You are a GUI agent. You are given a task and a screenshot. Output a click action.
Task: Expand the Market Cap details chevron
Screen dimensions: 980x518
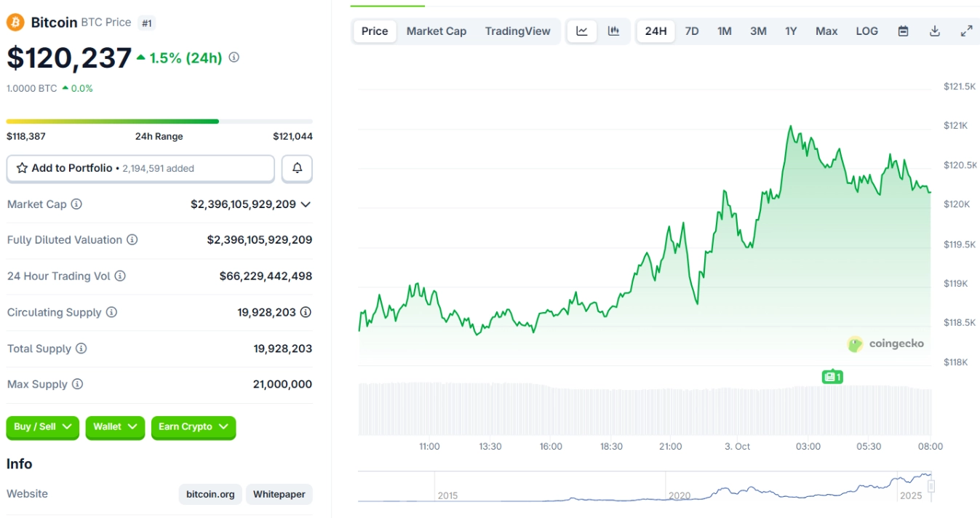306,204
